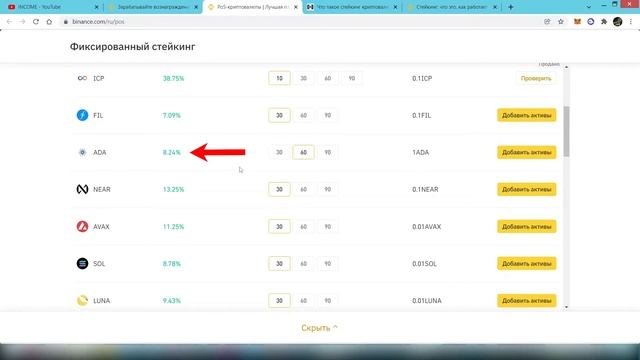Select 90-day duration for ICP

[x=351, y=78]
